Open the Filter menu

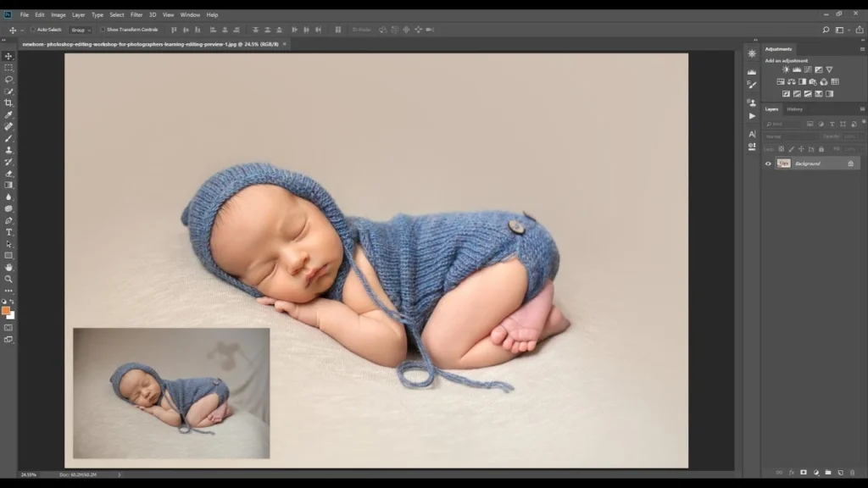tap(136, 14)
